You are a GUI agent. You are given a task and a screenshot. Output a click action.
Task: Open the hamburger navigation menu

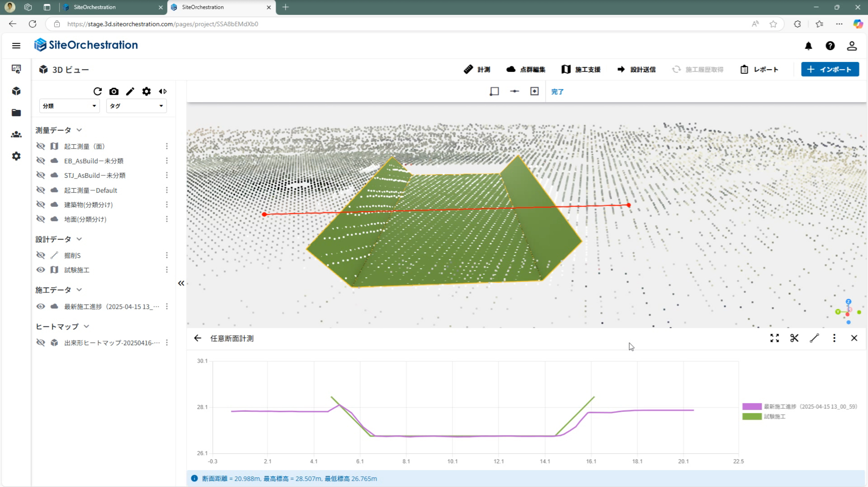[x=16, y=46]
